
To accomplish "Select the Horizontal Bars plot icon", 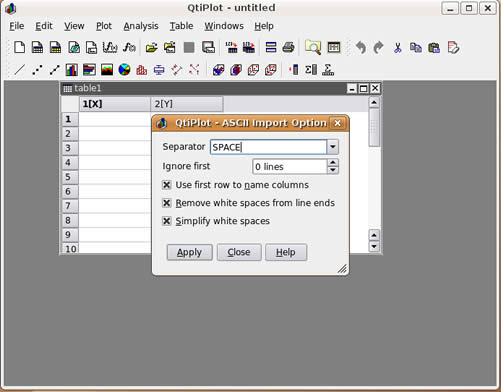I will pyautogui.click(x=89, y=70).
